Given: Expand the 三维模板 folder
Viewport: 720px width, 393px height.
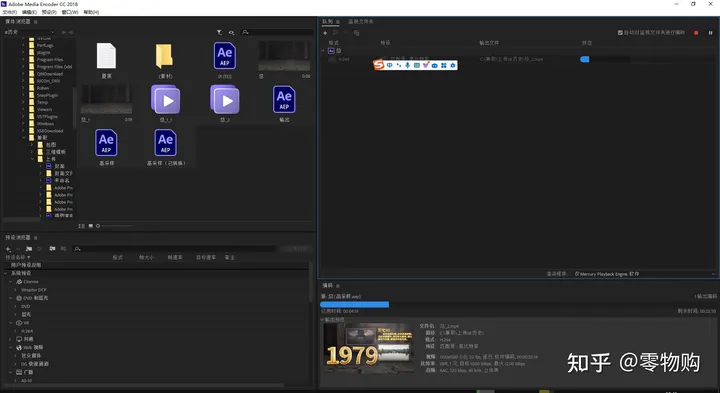Looking at the screenshot, I should click(x=33, y=152).
